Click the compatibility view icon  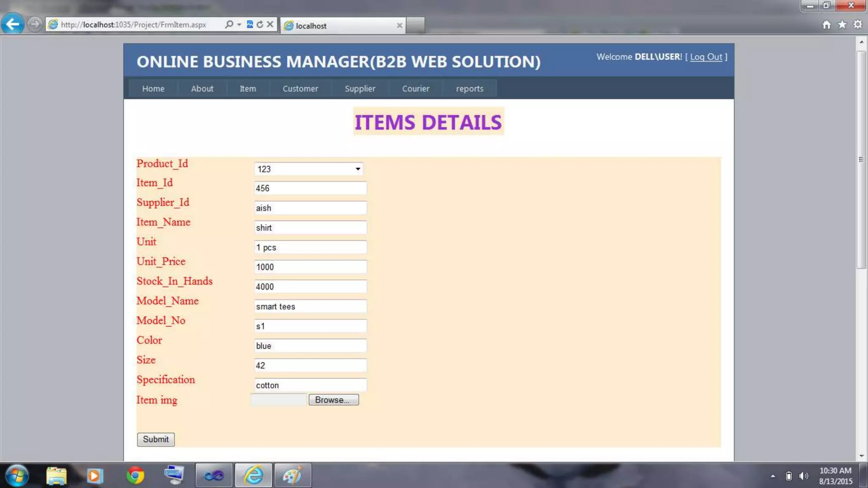pyautogui.click(x=250, y=25)
